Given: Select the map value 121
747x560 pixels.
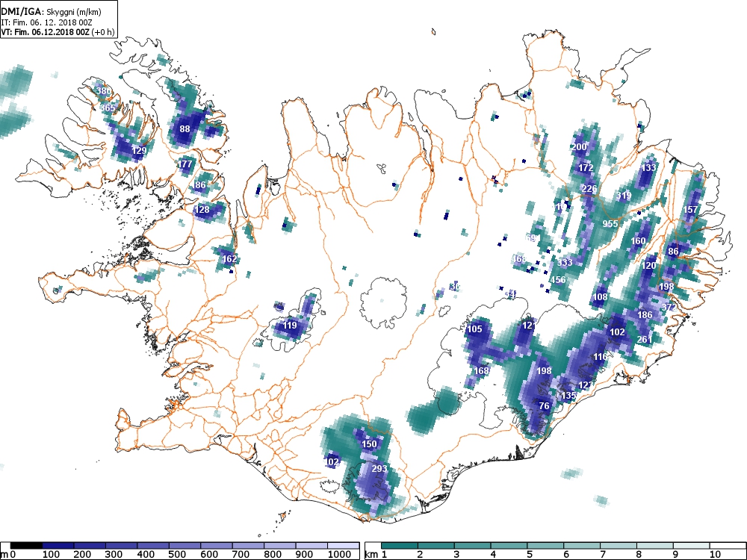Looking at the screenshot, I should tap(530, 326).
